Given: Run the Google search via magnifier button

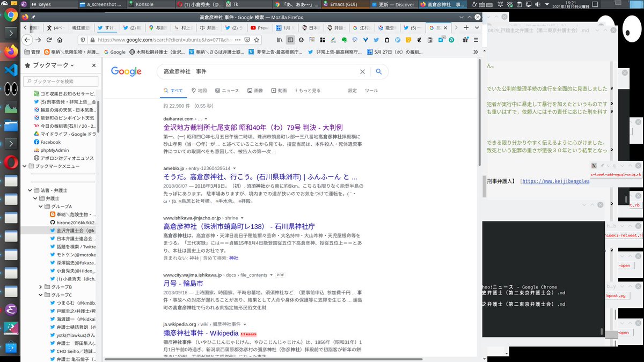Looking at the screenshot, I should [x=379, y=71].
